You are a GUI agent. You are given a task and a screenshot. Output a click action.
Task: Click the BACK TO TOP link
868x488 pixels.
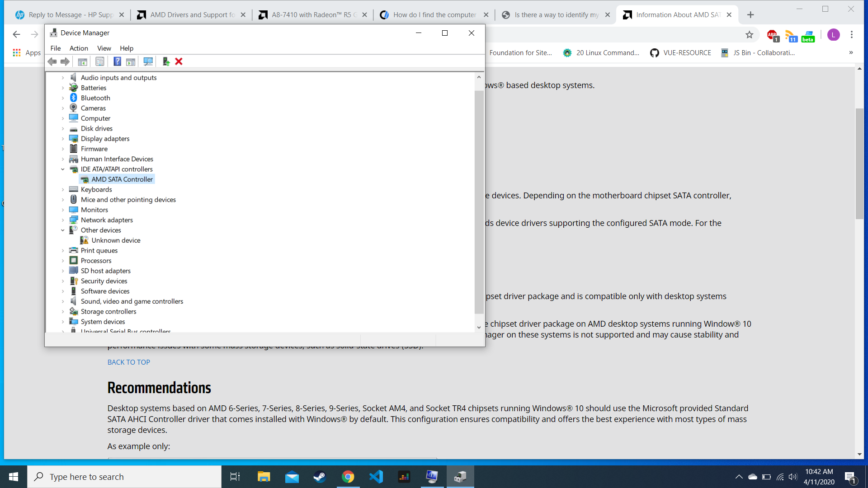click(x=129, y=362)
